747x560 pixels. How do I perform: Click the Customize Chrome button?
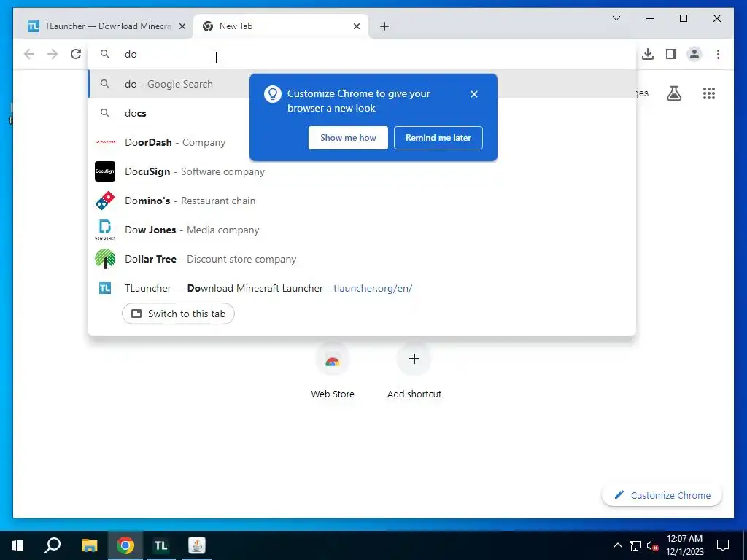662,495
